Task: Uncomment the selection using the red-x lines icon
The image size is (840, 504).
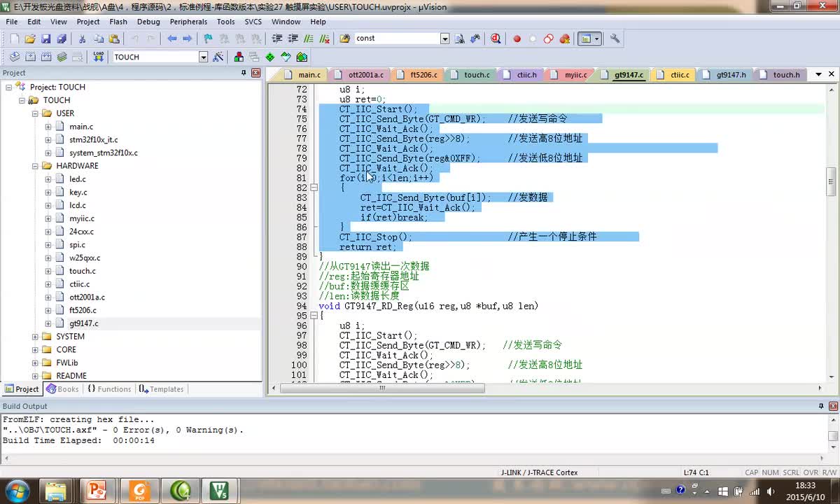Action: (x=325, y=38)
